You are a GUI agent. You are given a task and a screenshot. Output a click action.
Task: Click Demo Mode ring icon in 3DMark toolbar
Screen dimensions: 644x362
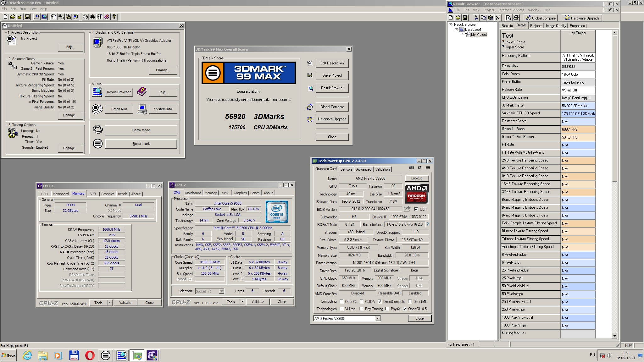[85, 17]
